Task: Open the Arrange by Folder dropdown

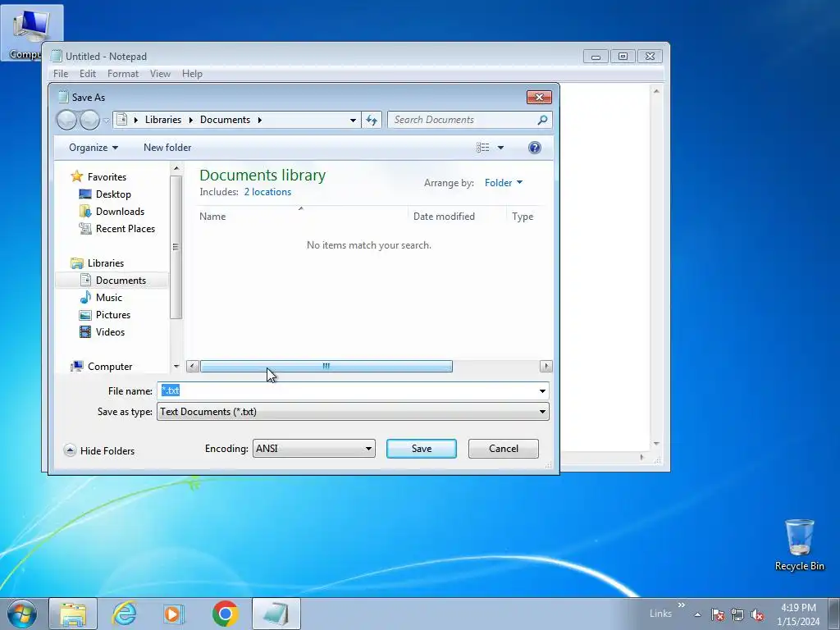Action: pos(503,183)
